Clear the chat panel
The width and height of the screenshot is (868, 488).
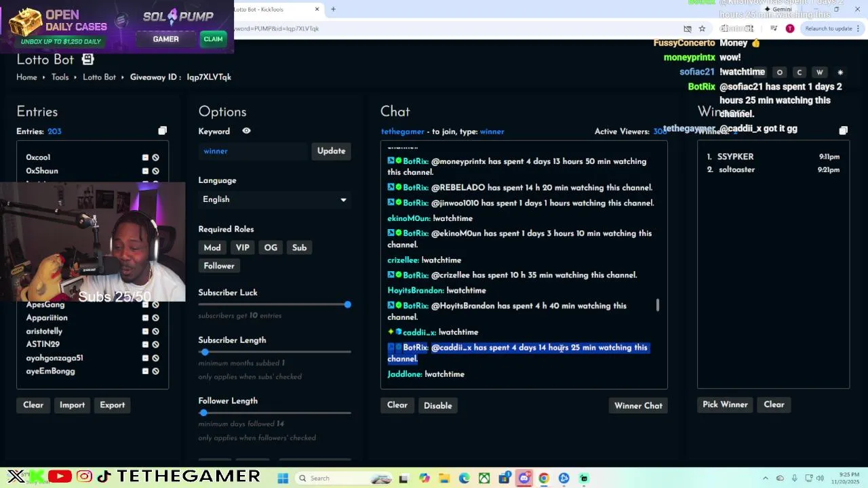click(397, 405)
